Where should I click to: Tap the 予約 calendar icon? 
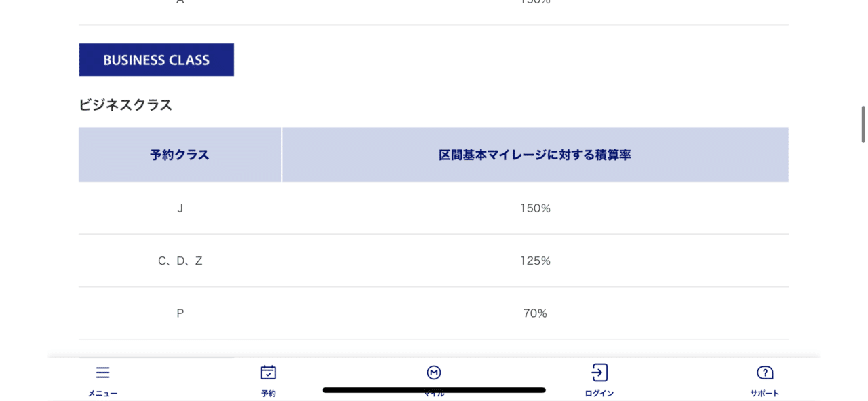tap(269, 373)
